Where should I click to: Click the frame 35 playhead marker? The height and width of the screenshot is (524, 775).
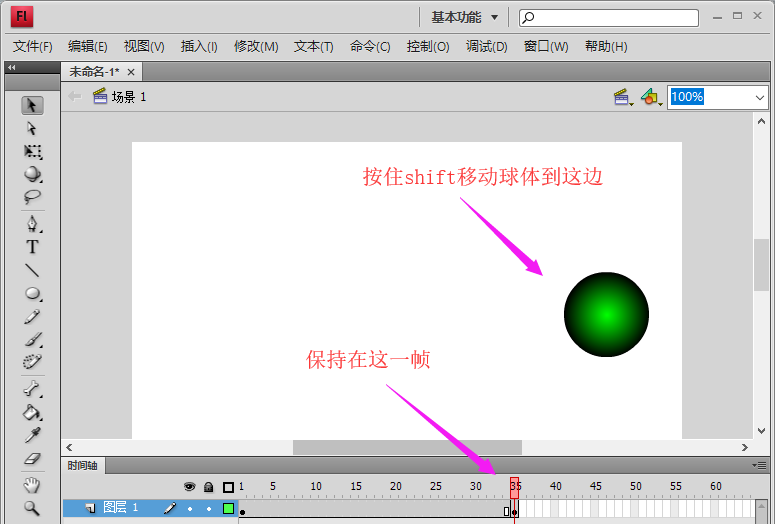pyautogui.click(x=515, y=487)
